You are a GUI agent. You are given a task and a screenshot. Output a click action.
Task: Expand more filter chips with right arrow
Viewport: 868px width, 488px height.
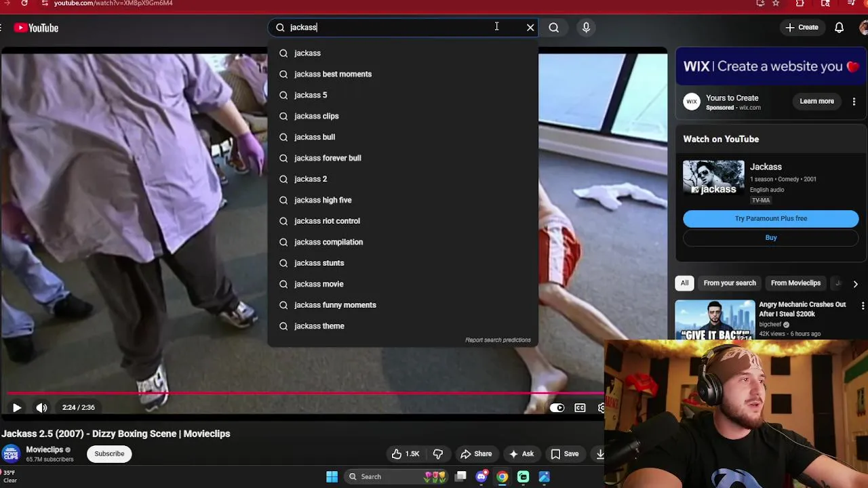click(x=855, y=284)
